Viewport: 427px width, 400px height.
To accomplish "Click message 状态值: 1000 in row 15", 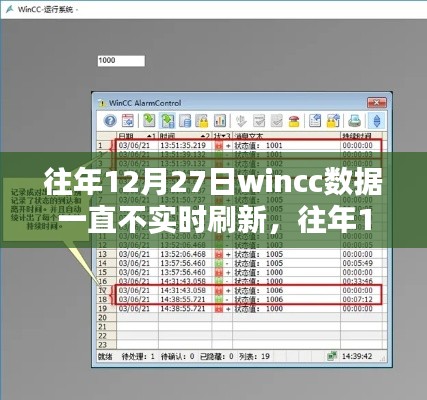I will [x=258, y=272].
